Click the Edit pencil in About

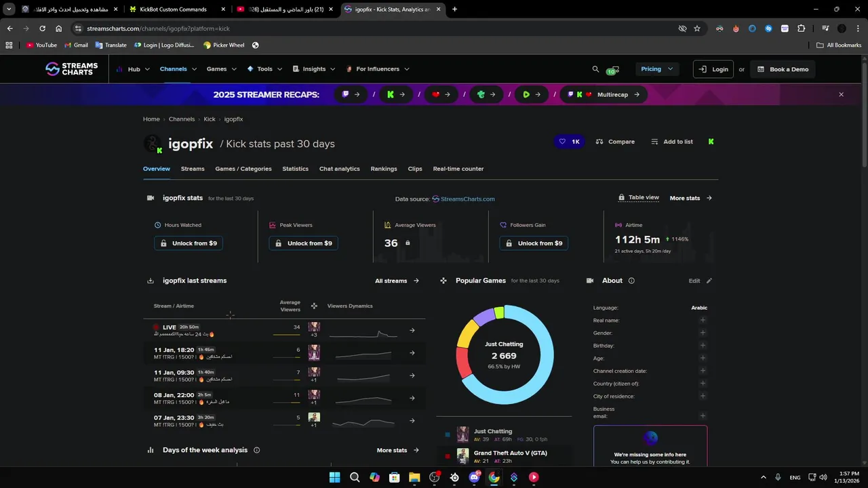point(709,281)
